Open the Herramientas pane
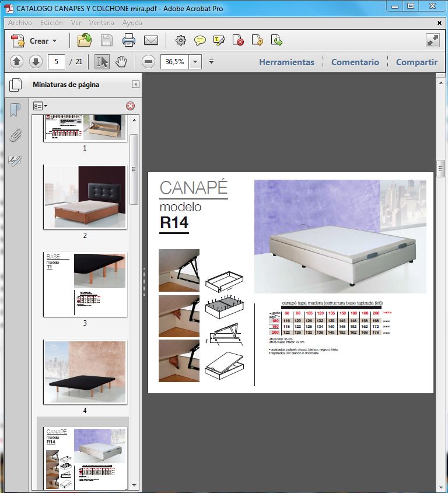 [x=286, y=62]
